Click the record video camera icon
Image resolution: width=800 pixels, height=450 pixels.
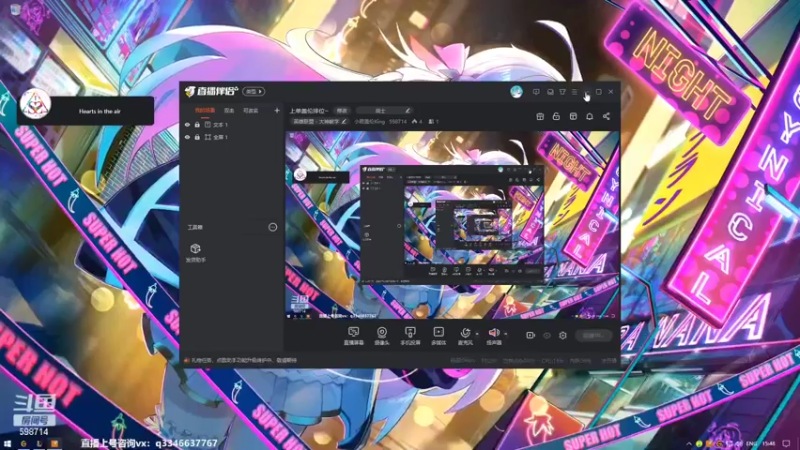[530, 335]
